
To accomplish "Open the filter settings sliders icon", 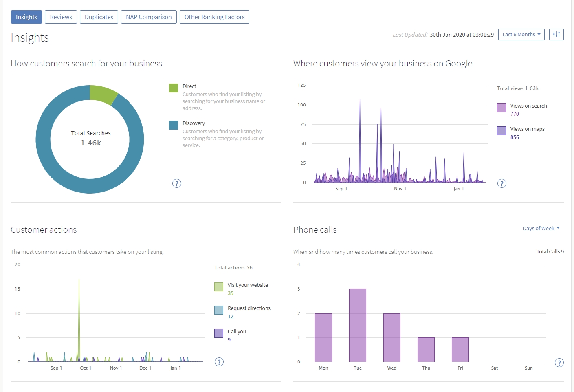I will [556, 35].
